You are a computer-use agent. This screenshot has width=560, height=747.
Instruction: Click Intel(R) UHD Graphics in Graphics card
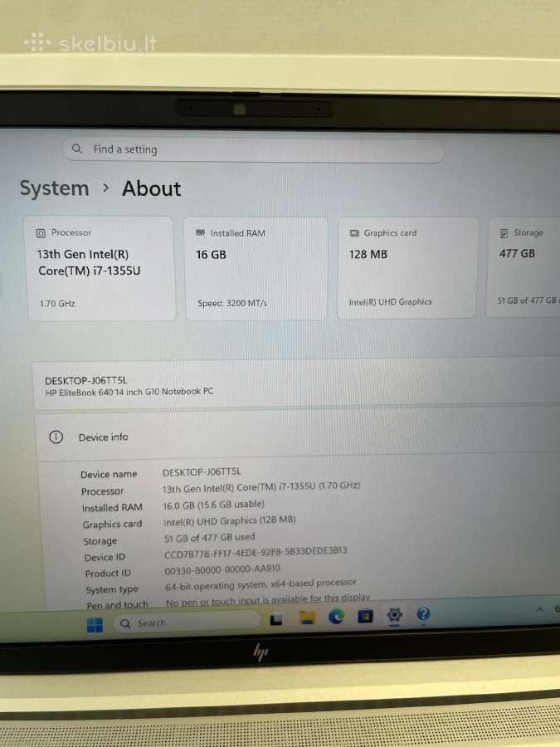(x=390, y=302)
